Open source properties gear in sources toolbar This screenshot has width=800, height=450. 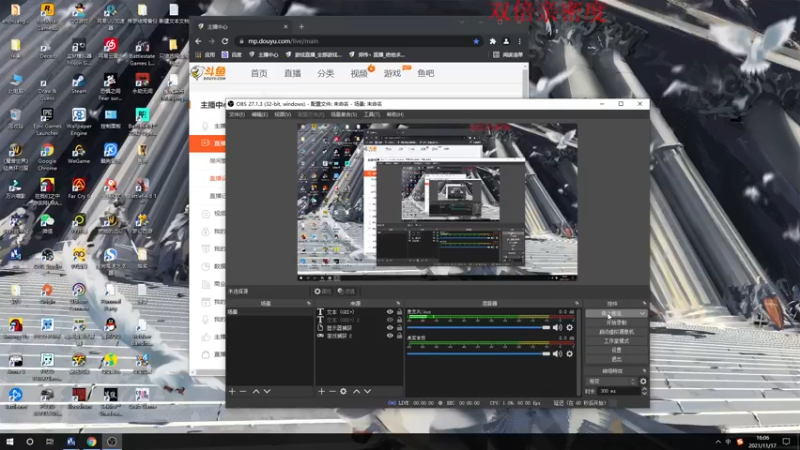[x=343, y=391]
